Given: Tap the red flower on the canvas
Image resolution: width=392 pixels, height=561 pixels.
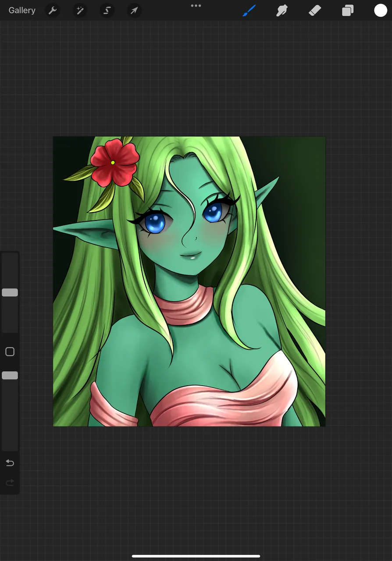Looking at the screenshot, I should tap(114, 162).
